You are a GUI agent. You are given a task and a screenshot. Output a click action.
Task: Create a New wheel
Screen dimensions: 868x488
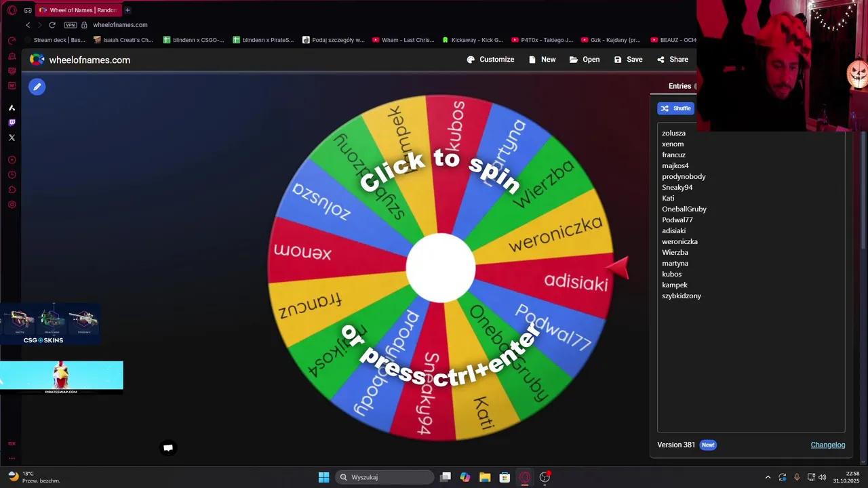click(542, 60)
